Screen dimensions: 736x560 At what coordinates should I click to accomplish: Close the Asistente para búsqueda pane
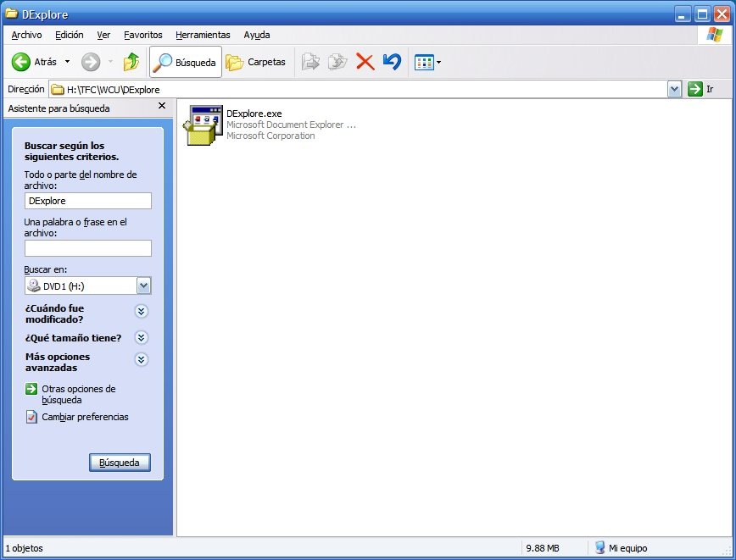tap(162, 106)
